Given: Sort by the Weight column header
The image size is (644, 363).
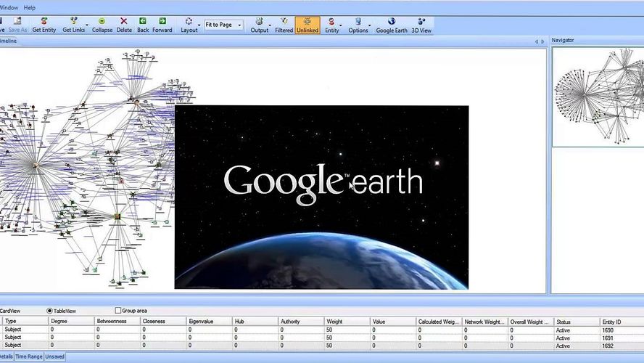Looking at the screenshot, I should 347,321.
